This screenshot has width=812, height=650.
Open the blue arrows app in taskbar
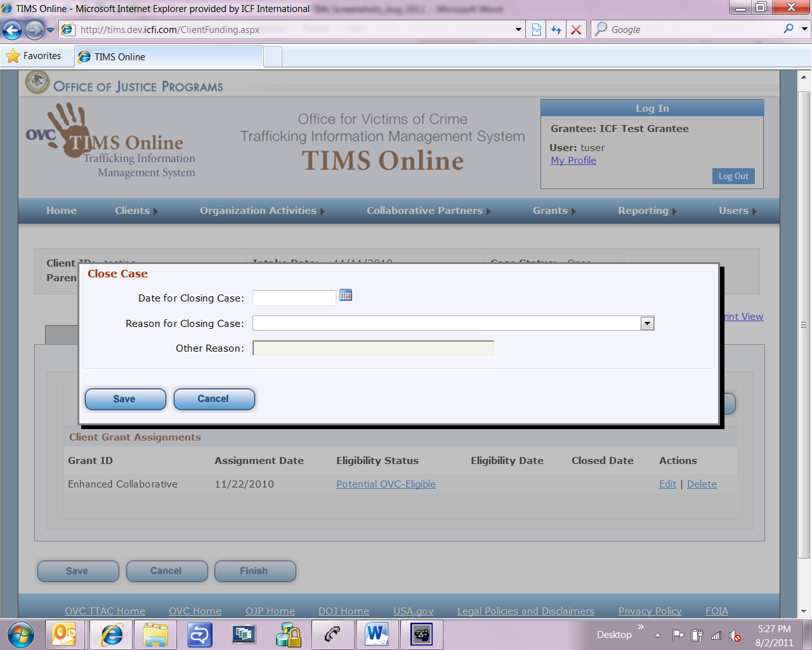tap(200, 634)
